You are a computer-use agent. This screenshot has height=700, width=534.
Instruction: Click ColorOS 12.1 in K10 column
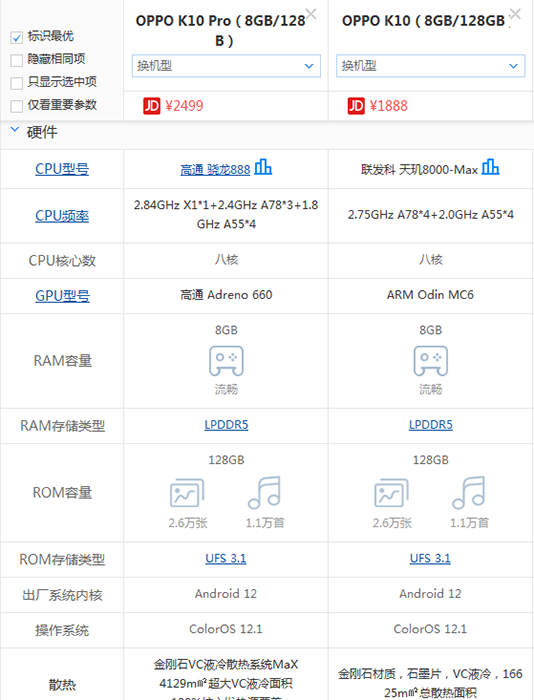tap(430, 629)
